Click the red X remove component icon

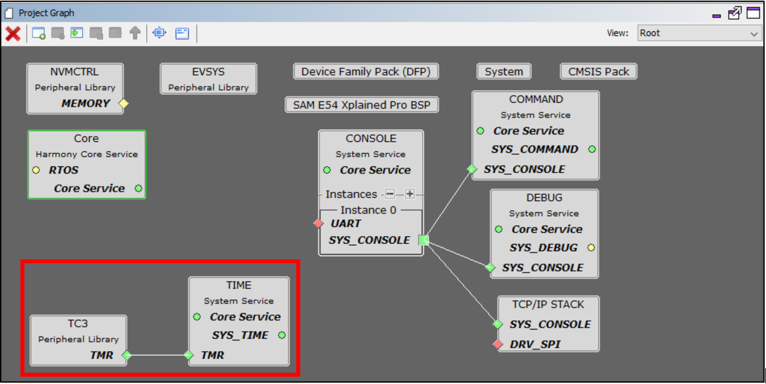pos(13,34)
